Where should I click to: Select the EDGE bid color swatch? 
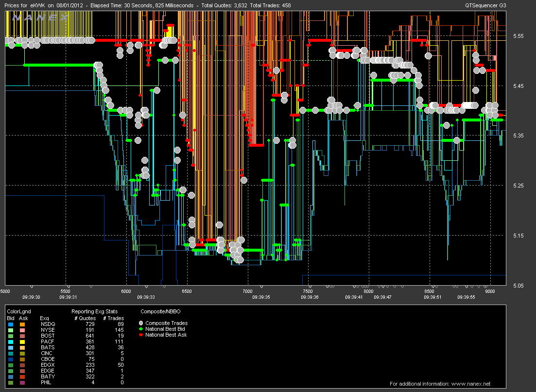point(11,371)
